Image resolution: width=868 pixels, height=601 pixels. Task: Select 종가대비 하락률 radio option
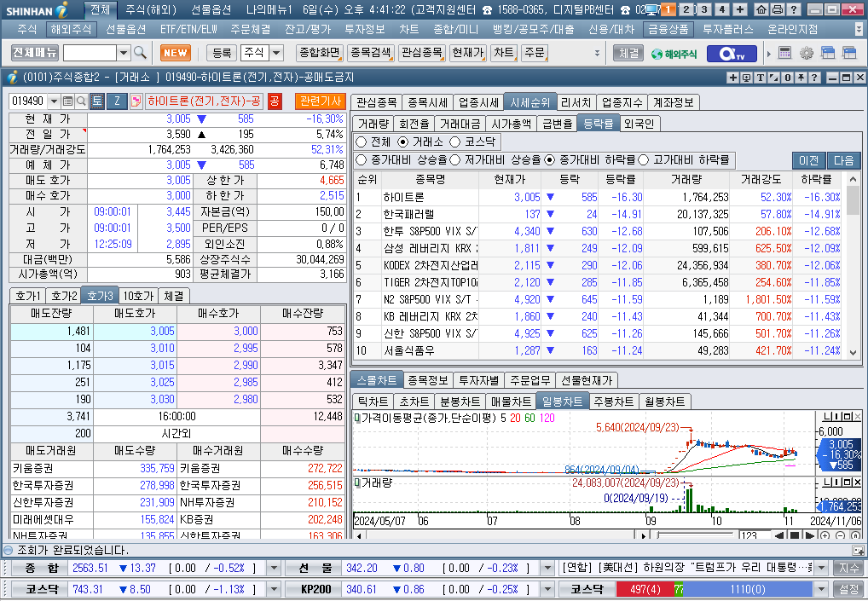tap(549, 160)
